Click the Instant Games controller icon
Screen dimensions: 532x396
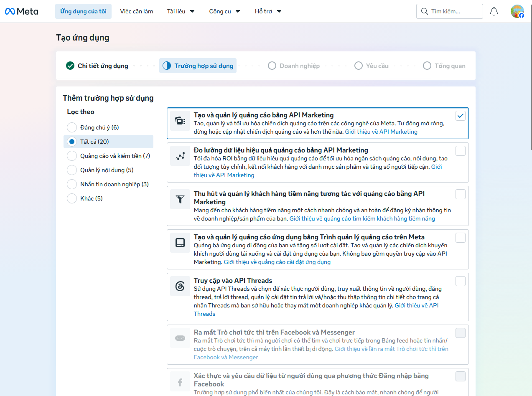click(180, 338)
